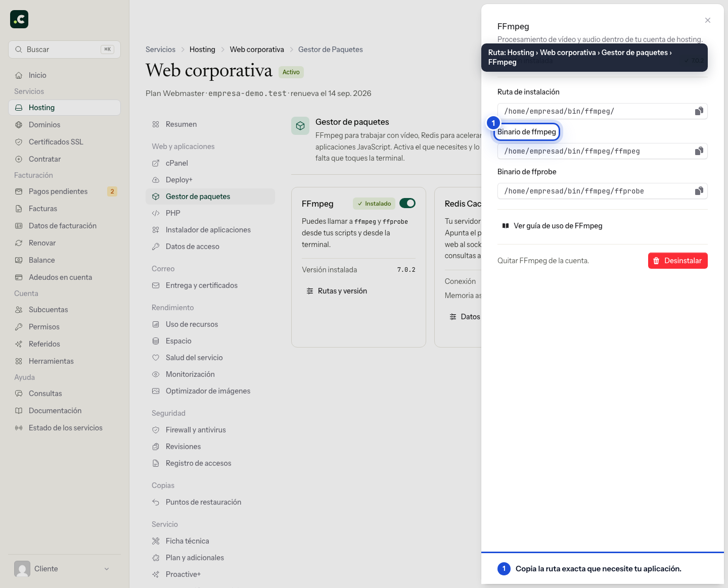This screenshot has width=728, height=588.
Task: Copy the ffprobe binary path
Action: (699, 191)
